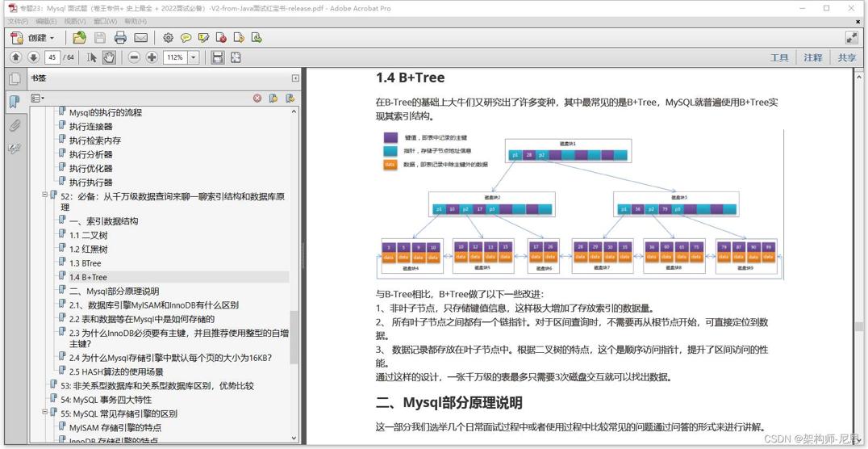Image resolution: width=868 pixels, height=449 pixels.
Task: Click the 112% zoom value field
Action: tap(176, 57)
